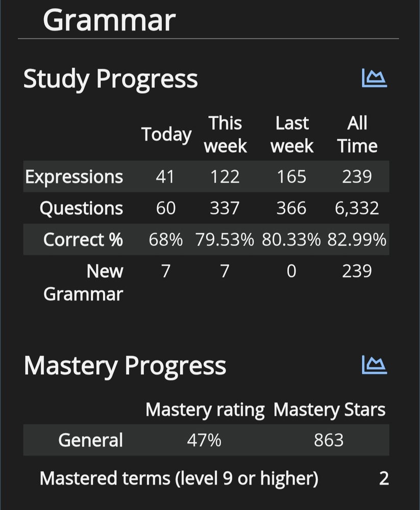Click the Mastery Stars value 863
420x510 pixels.
329,440
